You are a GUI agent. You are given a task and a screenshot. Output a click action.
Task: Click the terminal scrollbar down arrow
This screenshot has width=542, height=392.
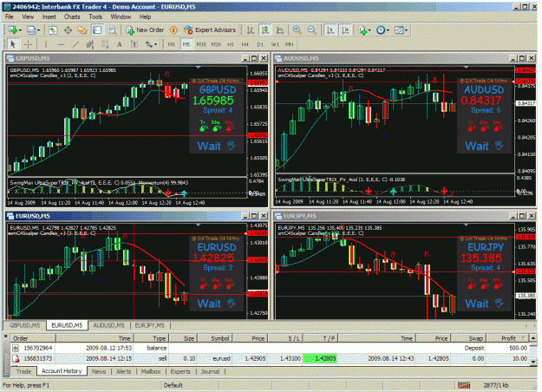533,362
